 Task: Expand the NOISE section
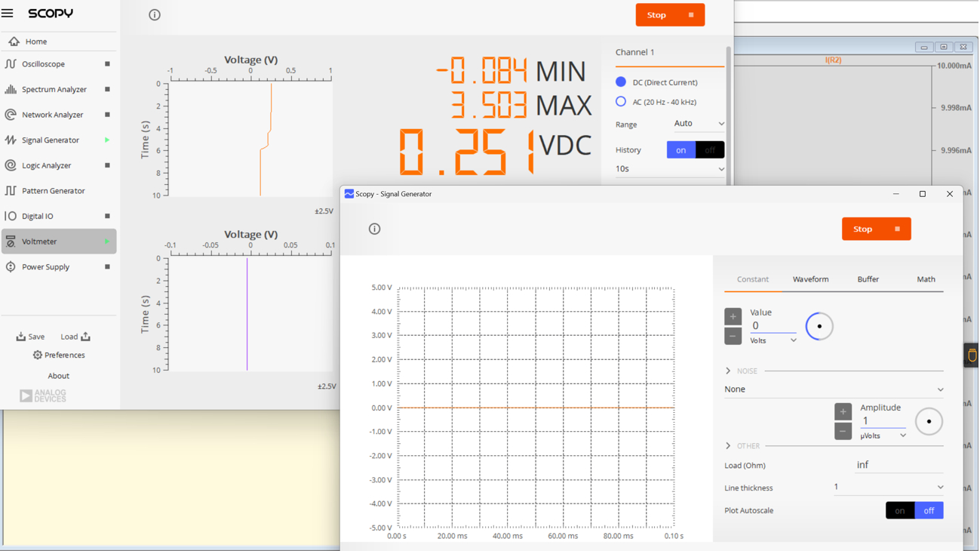pyautogui.click(x=728, y=371)
